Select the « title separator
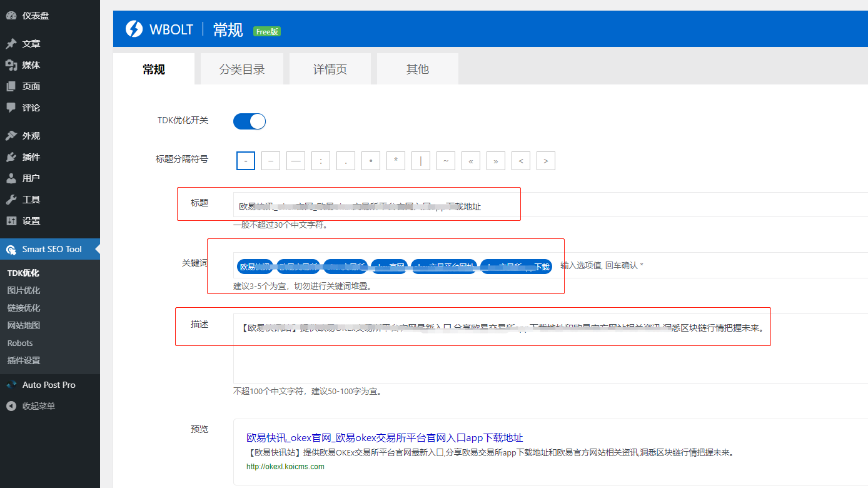This screenshot has width=868, height=488. pyautogui.click(x=471, y=161)
